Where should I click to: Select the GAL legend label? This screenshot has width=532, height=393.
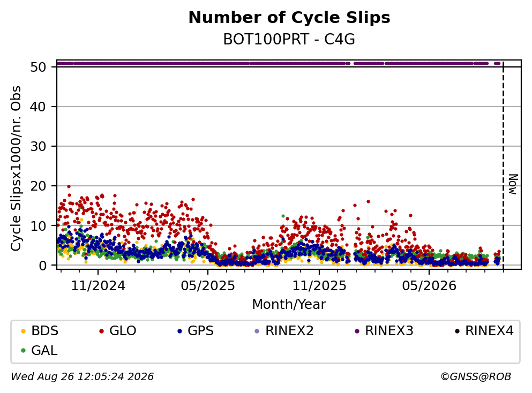[44, 351]
